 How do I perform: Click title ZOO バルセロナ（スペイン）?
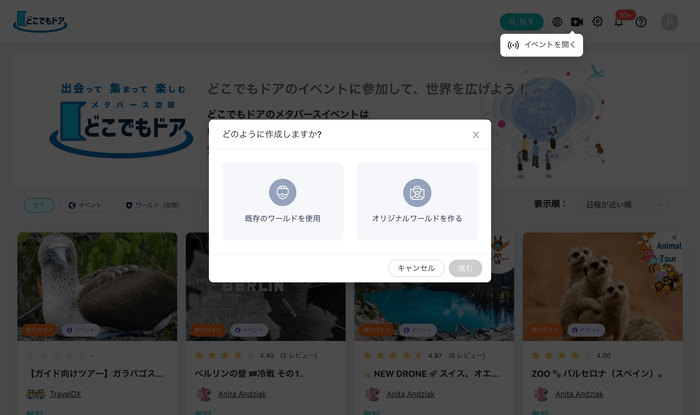[x=596, y=374]
